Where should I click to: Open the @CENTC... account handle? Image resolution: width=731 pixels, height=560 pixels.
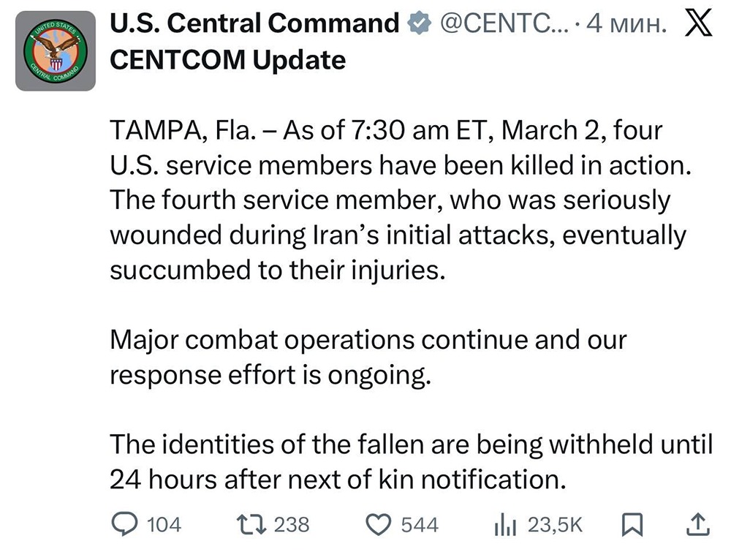tap(501, 25)
